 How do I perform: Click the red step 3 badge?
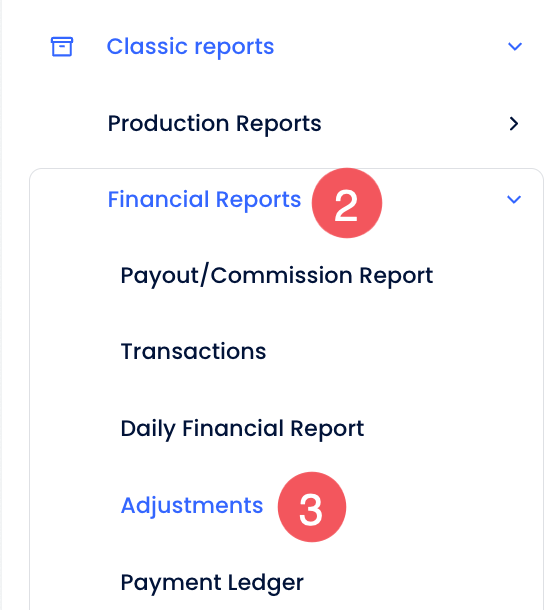point(312,507)
